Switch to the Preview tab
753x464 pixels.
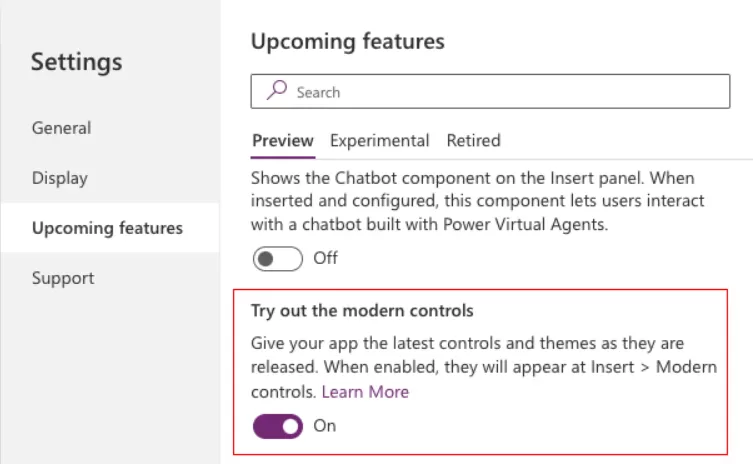tap(282, 141)
